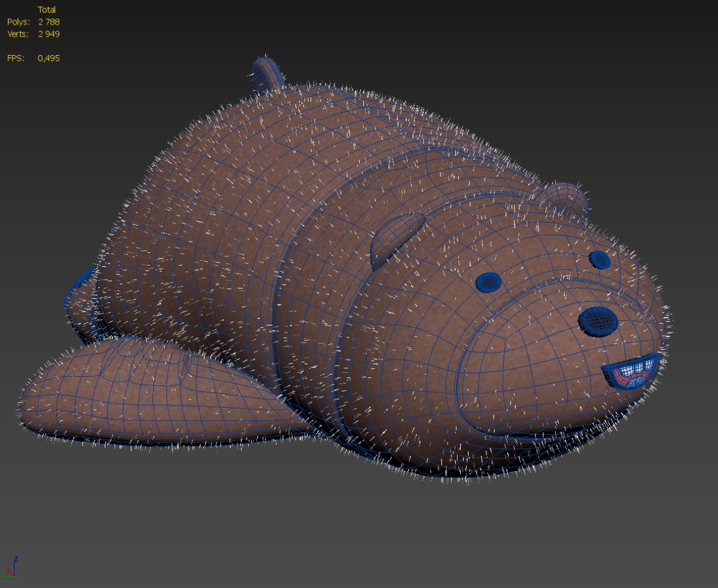Click the FPS value 0,495
The width and height of the screenshot is (718, 588).
[48, 58]
